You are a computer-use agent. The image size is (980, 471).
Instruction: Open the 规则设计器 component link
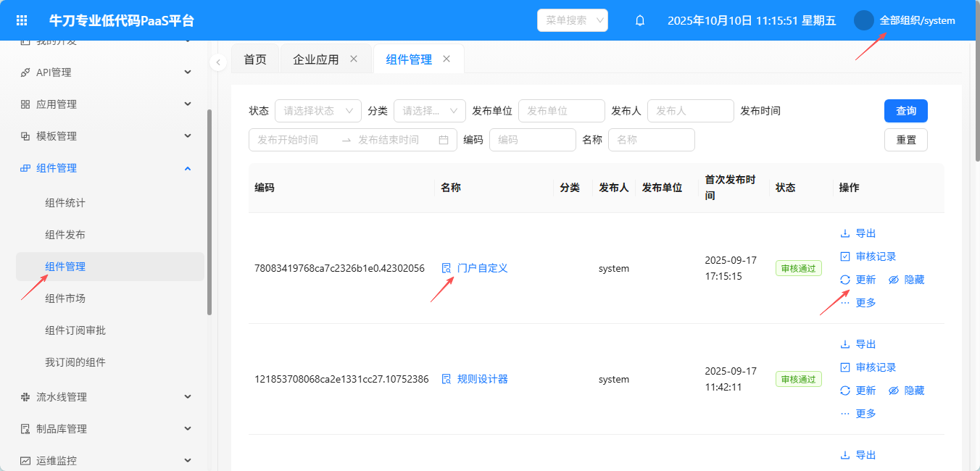click(482, 379)
